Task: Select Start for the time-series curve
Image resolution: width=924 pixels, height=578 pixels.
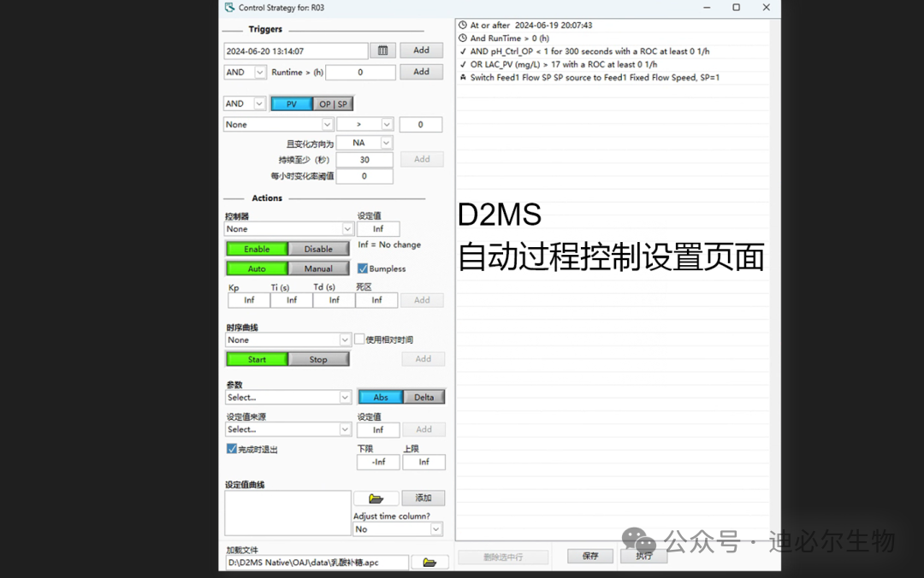Action: pos(257,359)
